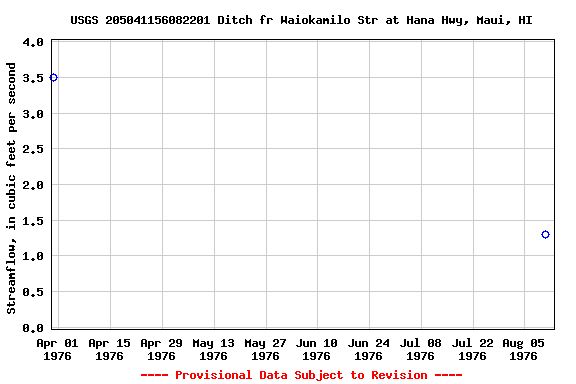Click the 'Apr 01 1976' x-axis label
The image size is (576, 384).
(x=57, y=349)
